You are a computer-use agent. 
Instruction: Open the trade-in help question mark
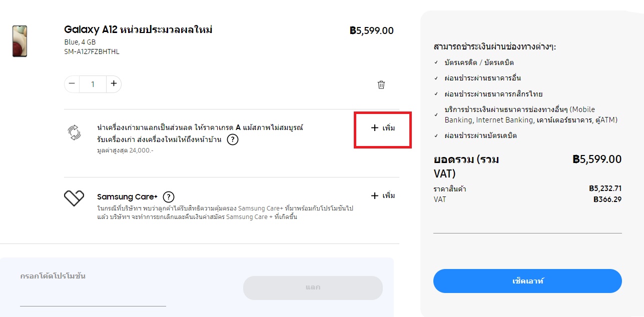pyautogui.click(x=232, y=139)
